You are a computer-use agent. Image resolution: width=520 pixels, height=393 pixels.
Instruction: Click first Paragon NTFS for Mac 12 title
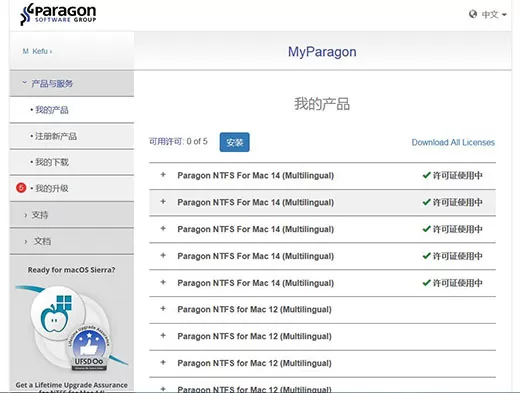(x=254, y=310)
